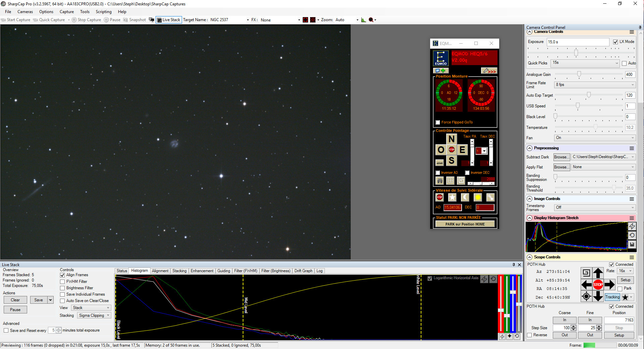Switch to the Guiding tab
Viewport: 644px width, 349px height.
point(224,271)
